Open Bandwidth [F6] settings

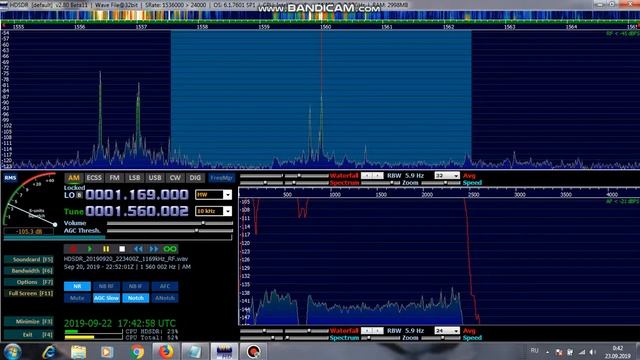(x=29, y=271)
